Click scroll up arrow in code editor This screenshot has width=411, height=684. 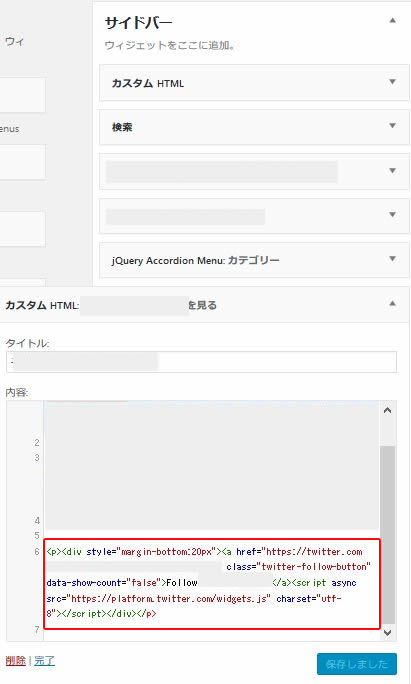pos(387,410)
